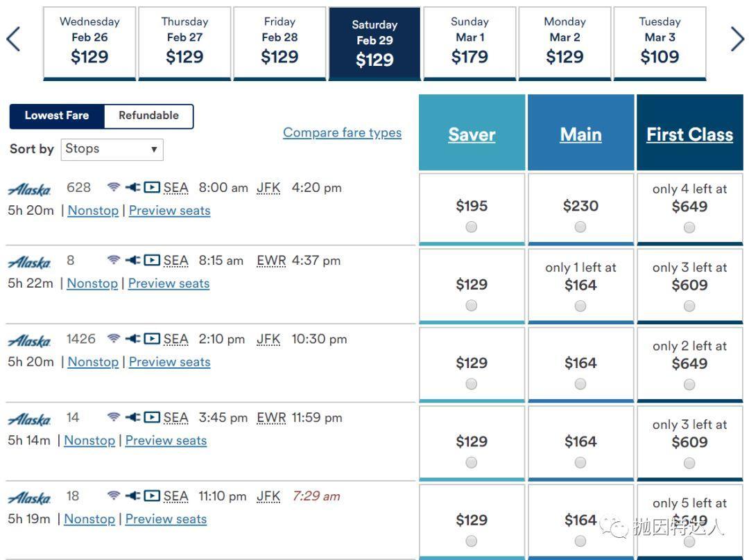Select the Lowest Fare option

point(57,116)
